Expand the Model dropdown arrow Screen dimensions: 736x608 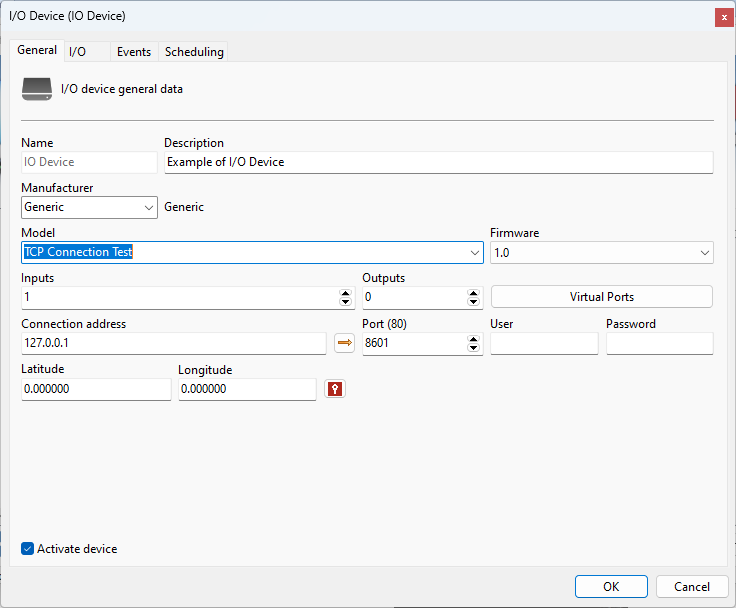click(475, 253)
